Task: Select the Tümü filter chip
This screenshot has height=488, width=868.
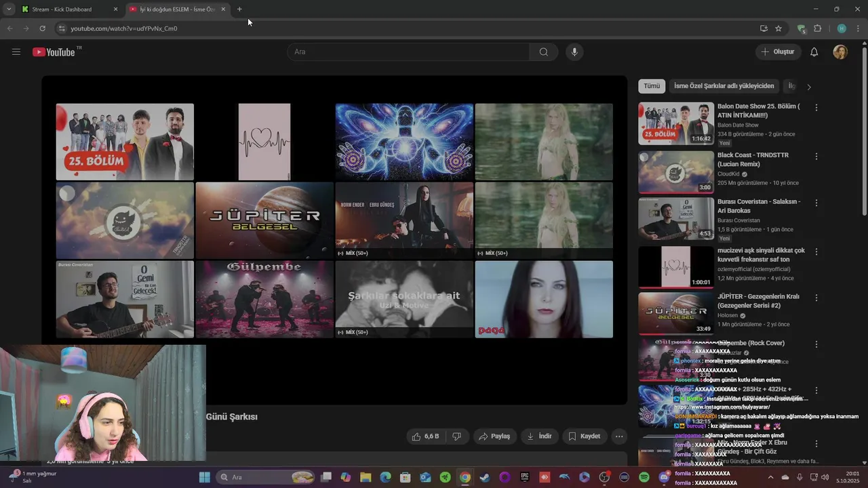Action: click(652, 86)
